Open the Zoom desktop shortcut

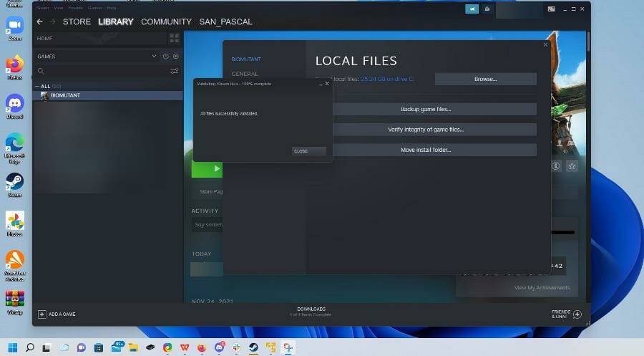click(x=15, y=29)
